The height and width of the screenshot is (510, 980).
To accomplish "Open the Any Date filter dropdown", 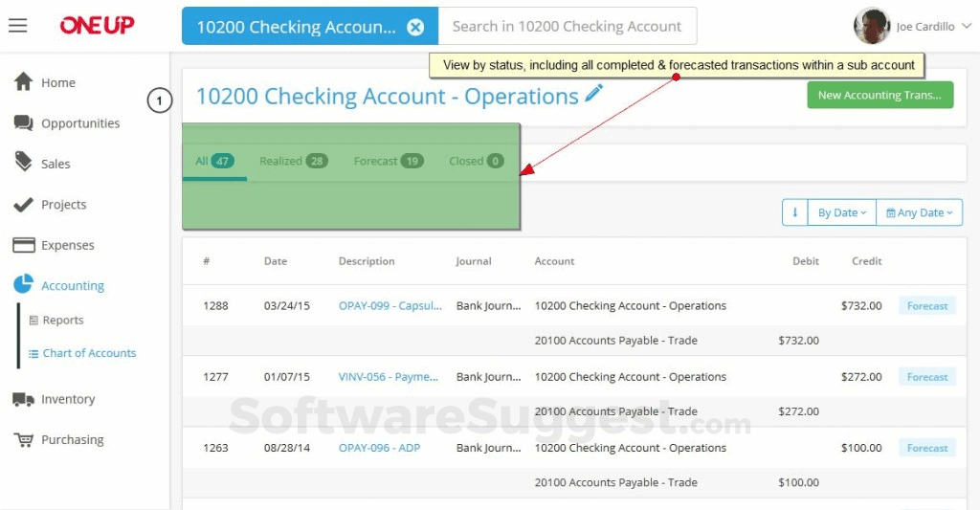I will click(x=919, y=212).
